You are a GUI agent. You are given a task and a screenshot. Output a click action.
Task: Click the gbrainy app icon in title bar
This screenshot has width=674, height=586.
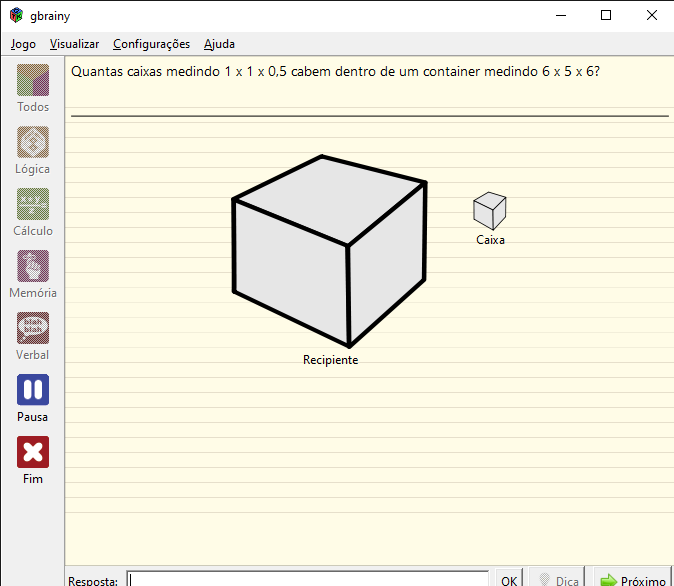coord(16,15)
